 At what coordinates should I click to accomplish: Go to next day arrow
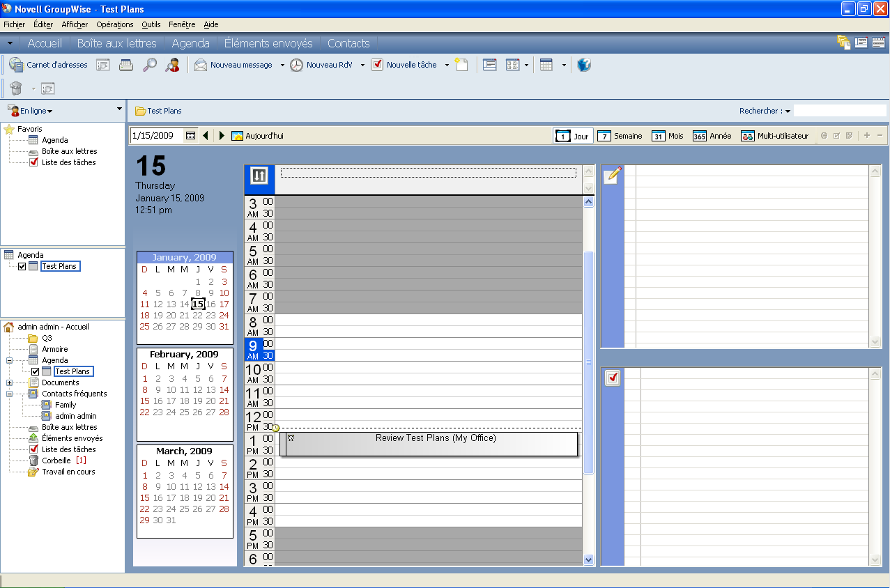222,136
